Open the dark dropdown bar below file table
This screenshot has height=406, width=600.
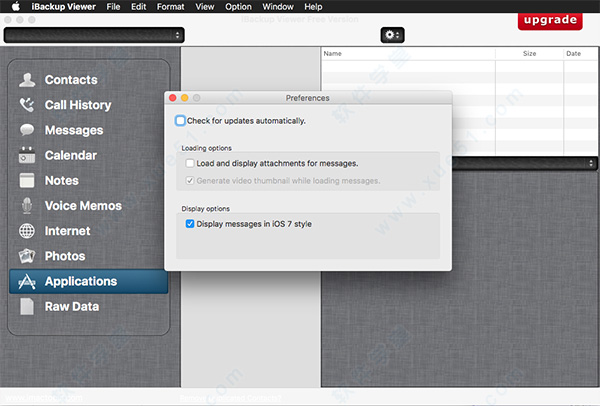coord(525,163)
